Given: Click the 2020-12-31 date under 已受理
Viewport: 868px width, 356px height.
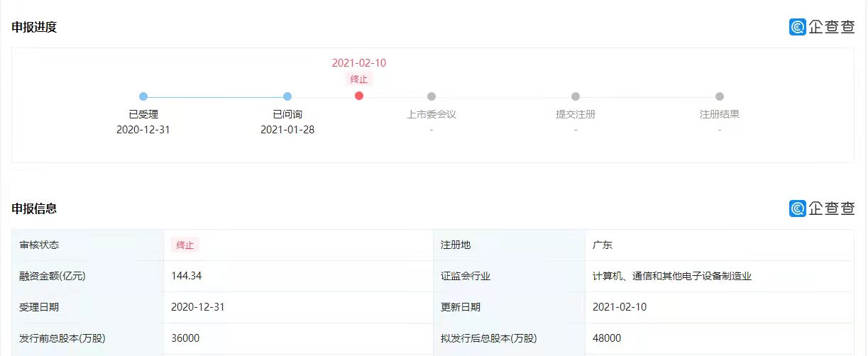Looking at the screenshot, I should click(x=143, y=130).
